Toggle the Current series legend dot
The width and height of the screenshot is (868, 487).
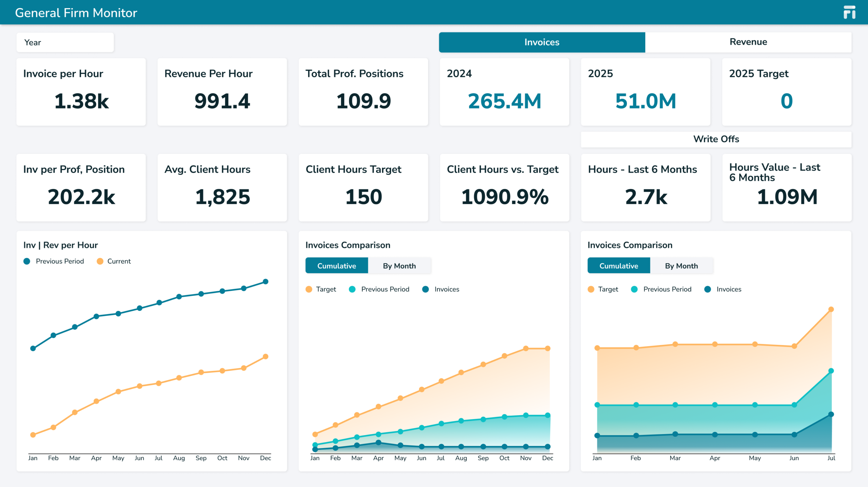coord(100,261)
